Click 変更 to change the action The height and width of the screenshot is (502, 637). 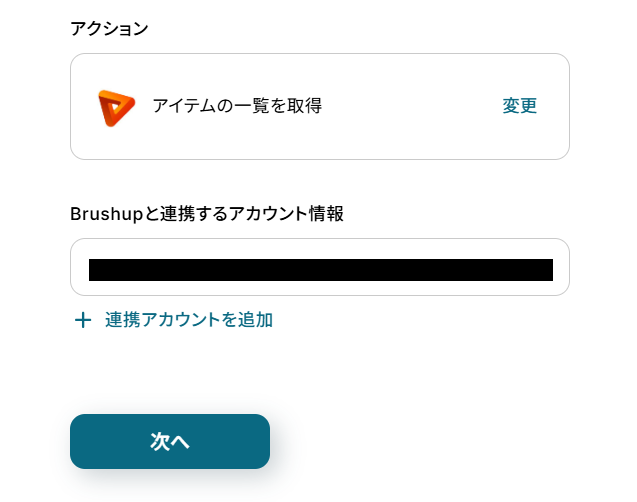pos(519,106)
